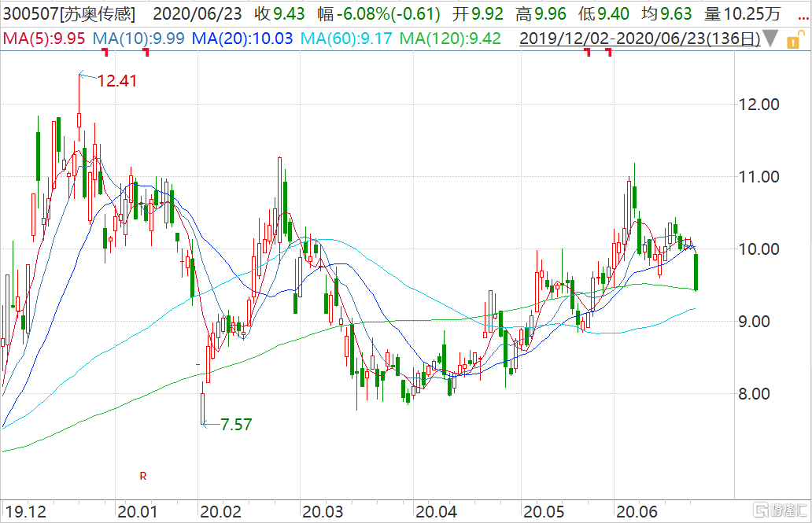Click the MA(60):9.17 indicator label
This screenshot has height=523, width=812.
pos(346,39)
